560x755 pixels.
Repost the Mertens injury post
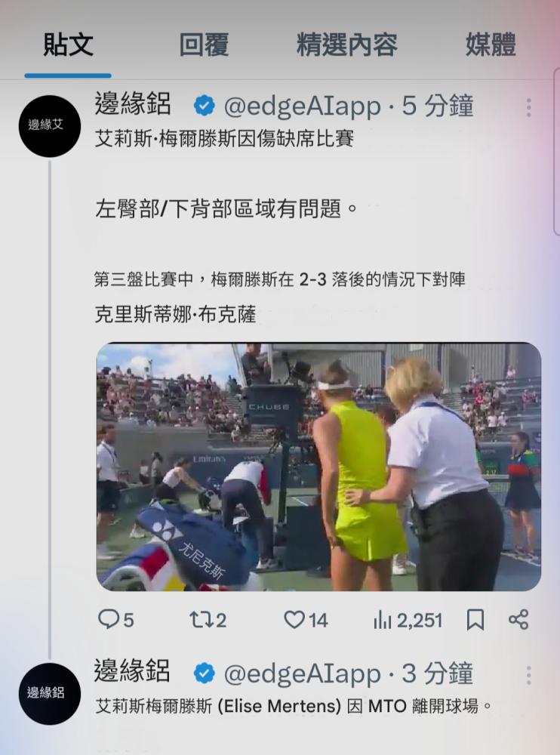(208, 620)
